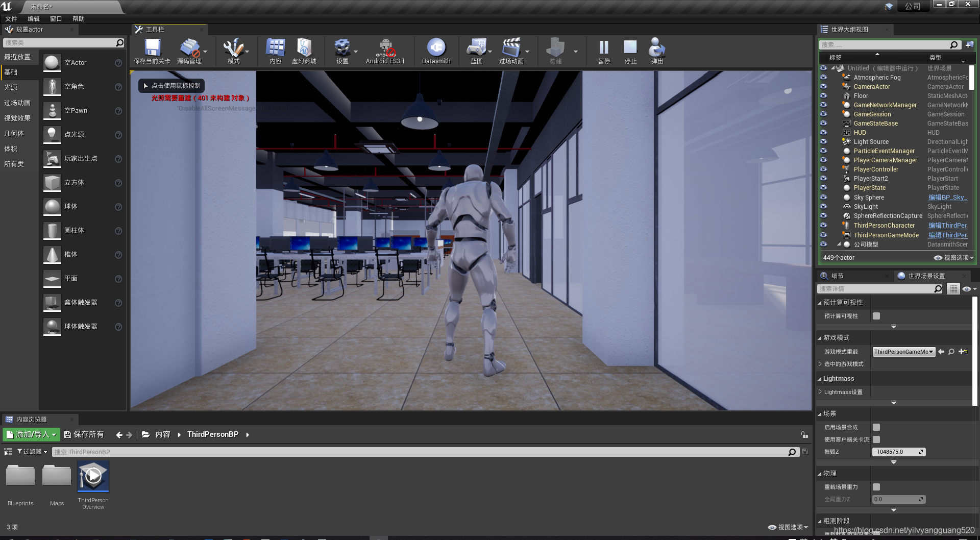Image resolution: width=980 pixels, height=540 pixels.
Task: Select the Point Light (点光源) icon
Action: tap(52, 135)
